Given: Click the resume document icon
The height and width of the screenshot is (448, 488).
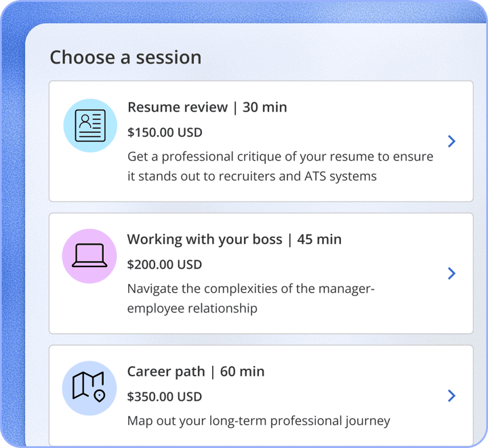Looking at the screenshot, I should click(90, 125).
